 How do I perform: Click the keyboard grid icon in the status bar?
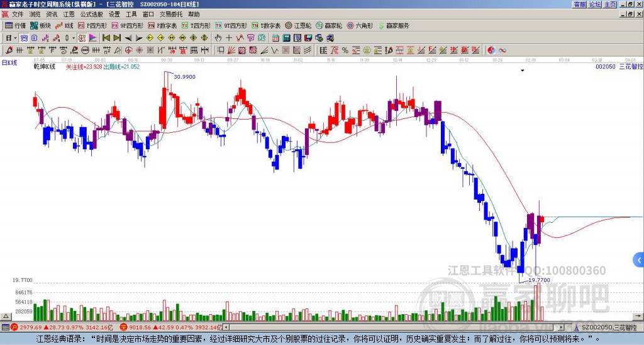[x=5, y=327]
